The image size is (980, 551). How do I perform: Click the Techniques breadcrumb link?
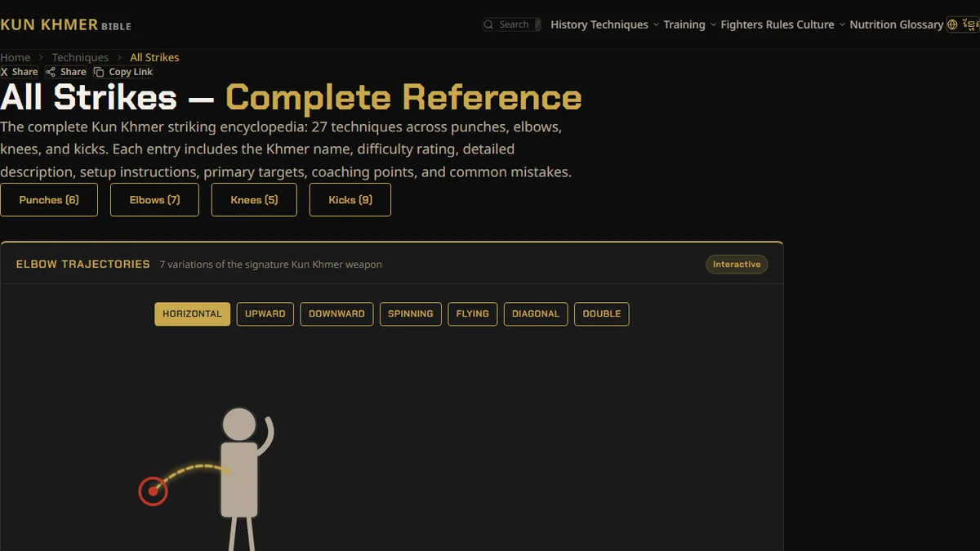[80, 57]
